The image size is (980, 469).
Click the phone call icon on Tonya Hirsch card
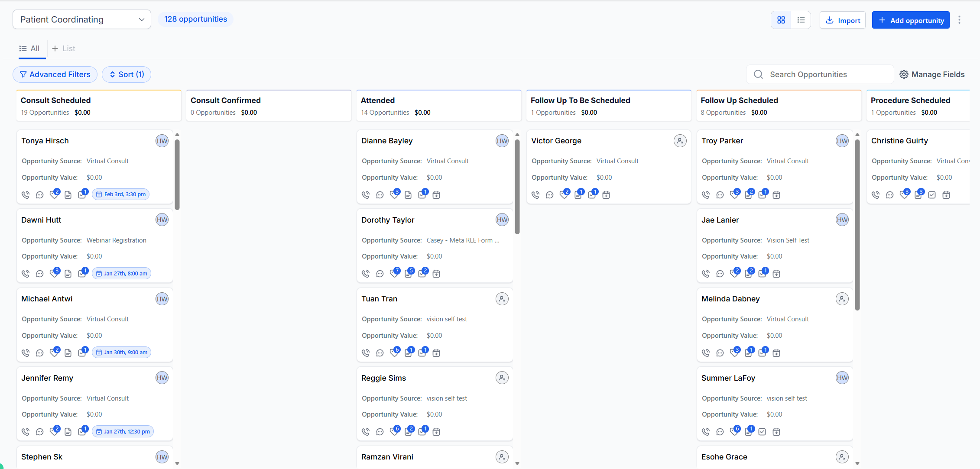(x=26, y=195)
